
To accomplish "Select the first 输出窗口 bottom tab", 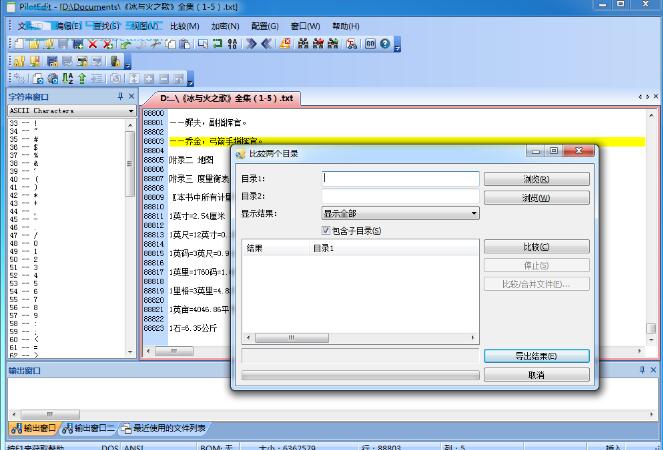I will pyautogui.click(x=34, y=428).
